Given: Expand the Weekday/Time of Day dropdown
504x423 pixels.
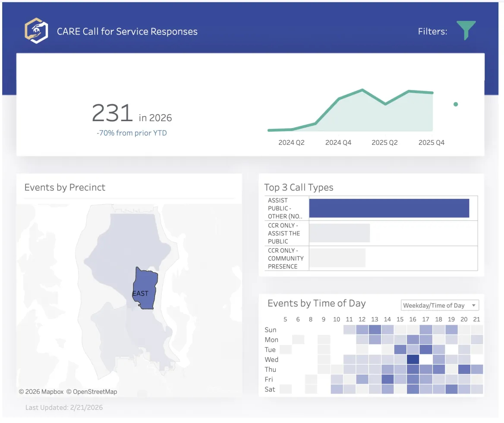Looking at the screenshot, I should tap(439, 305).
